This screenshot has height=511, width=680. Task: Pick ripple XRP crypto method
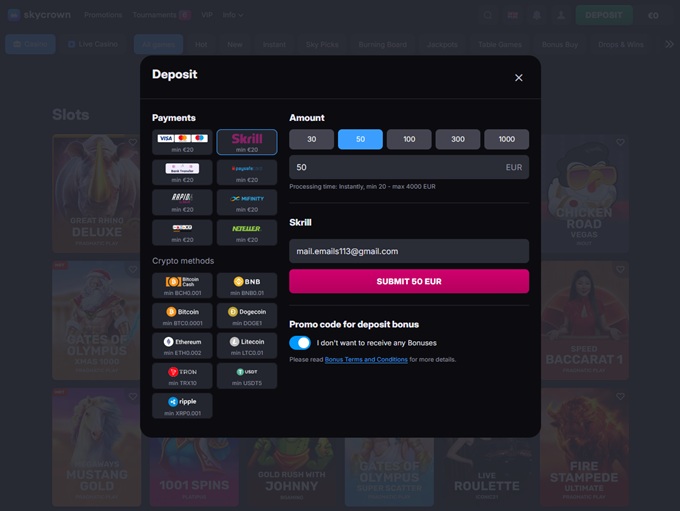(182, 405)
